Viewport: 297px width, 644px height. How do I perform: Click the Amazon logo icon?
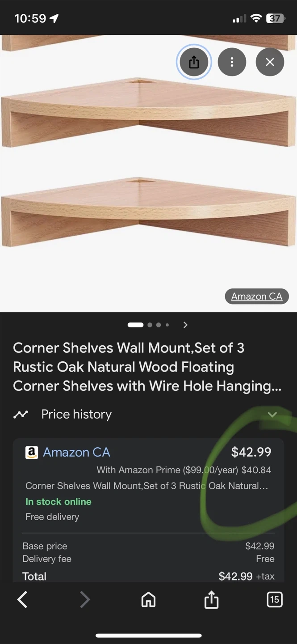(x=32, y=453)
